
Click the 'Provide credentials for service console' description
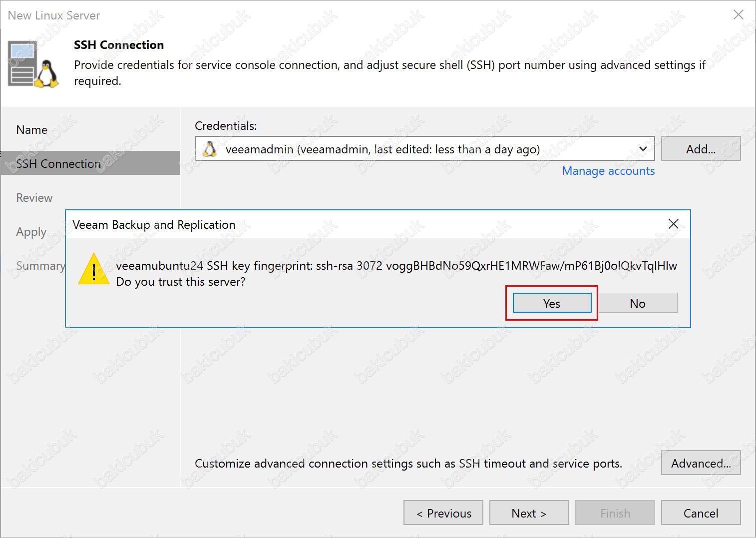389,73
